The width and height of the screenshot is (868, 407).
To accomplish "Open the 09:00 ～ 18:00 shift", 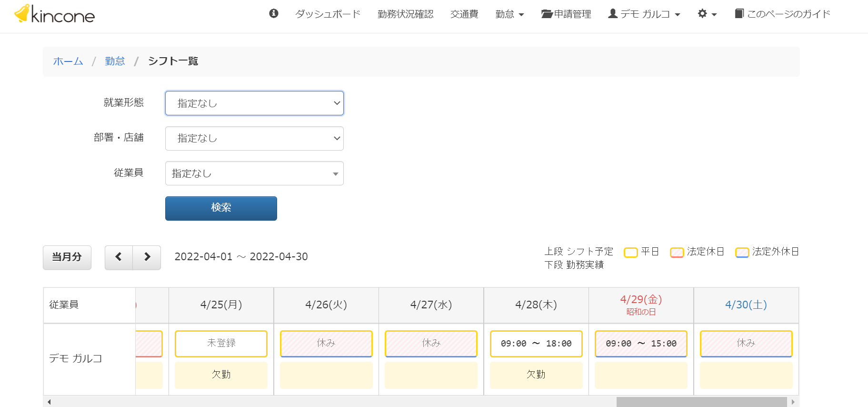I will tap(536, 344).
